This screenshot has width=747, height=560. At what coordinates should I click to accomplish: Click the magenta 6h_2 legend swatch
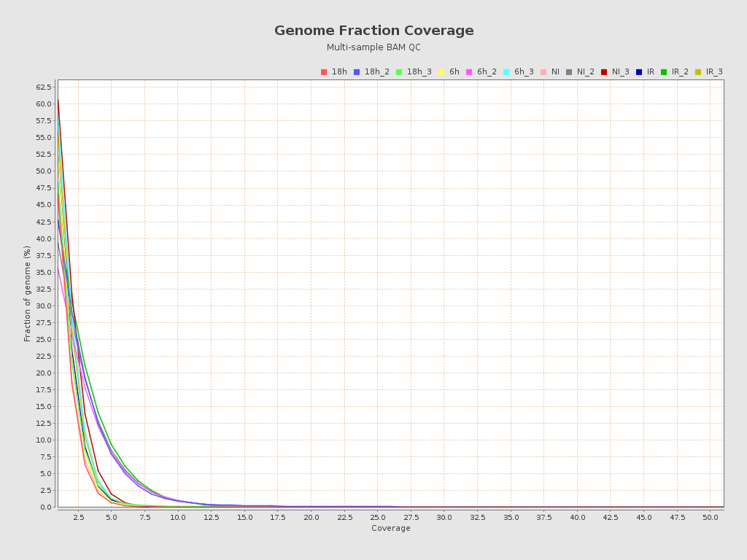tap(469, 72)
